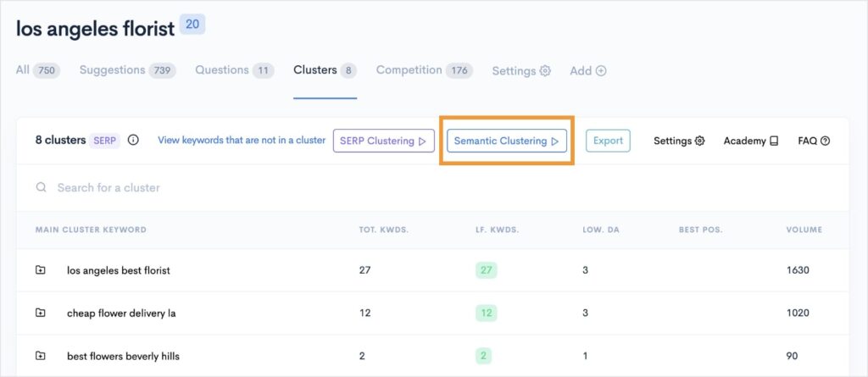Click green 12 LF keywords badge
Image resolution: width=868 pixels, height=377 pixels.
(486, 313)
